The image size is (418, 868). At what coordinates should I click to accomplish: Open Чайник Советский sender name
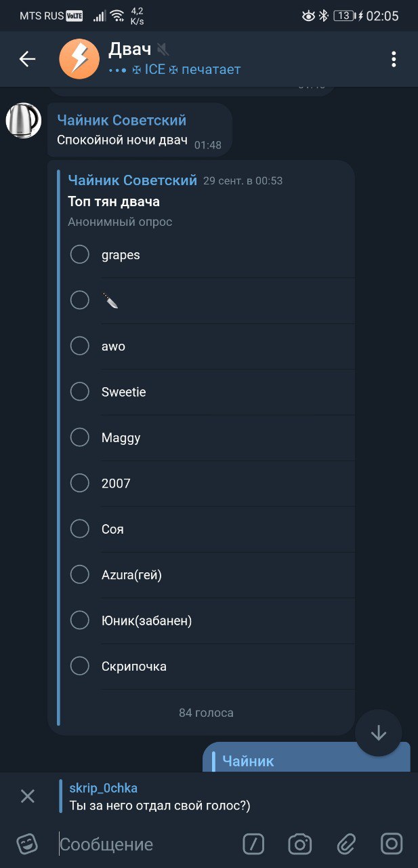(122, 120)
